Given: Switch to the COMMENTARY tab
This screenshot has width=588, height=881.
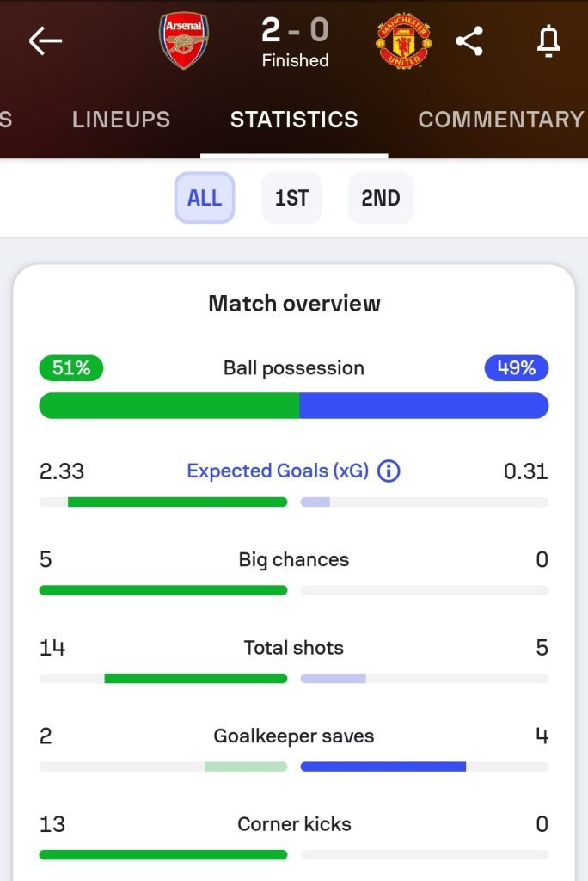Looking at the screenshot, I should [x=501, y=120].
